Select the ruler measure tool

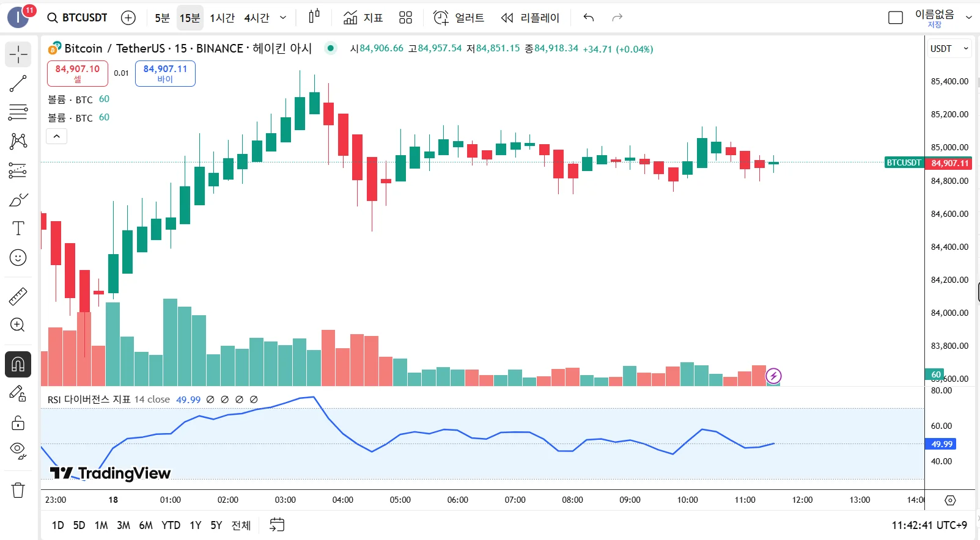click(18, 296)
